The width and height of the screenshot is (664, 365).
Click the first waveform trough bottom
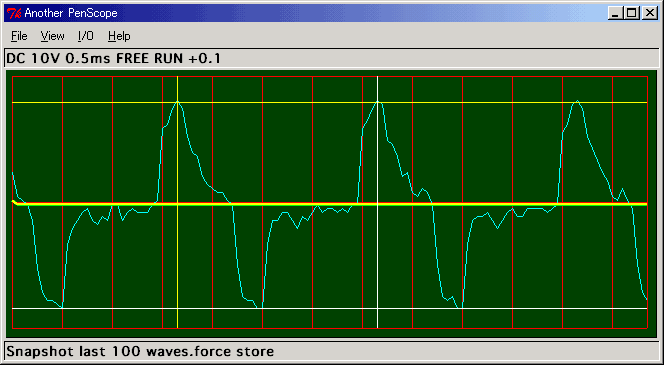pos(62,307)
